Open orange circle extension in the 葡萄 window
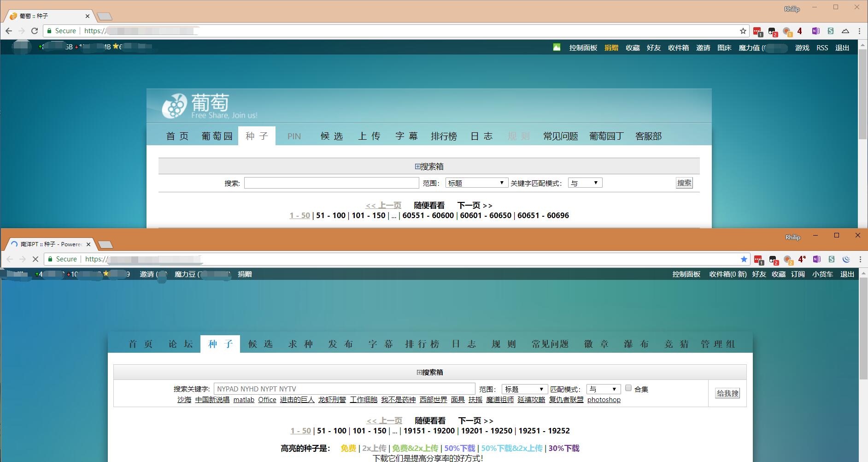Image resolution: width=868 pixels, height=462 pixels. (787, 31)
